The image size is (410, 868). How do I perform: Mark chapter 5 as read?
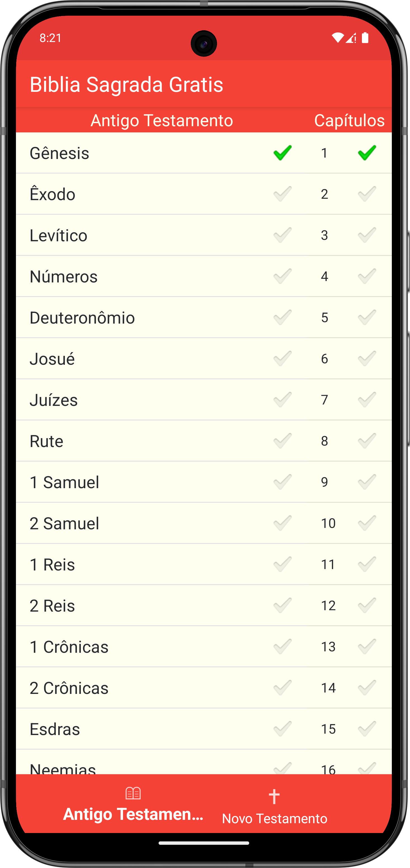(367, 317)
